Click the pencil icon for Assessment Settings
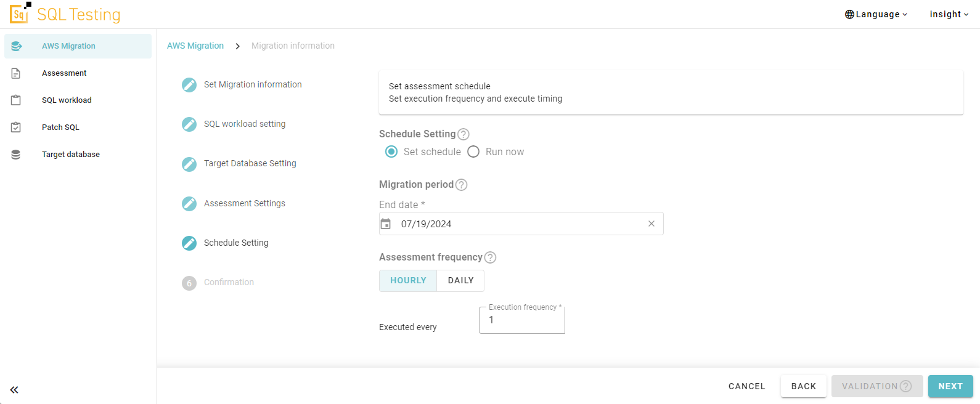This screenshot has height=404, width=980. point(189,204)
